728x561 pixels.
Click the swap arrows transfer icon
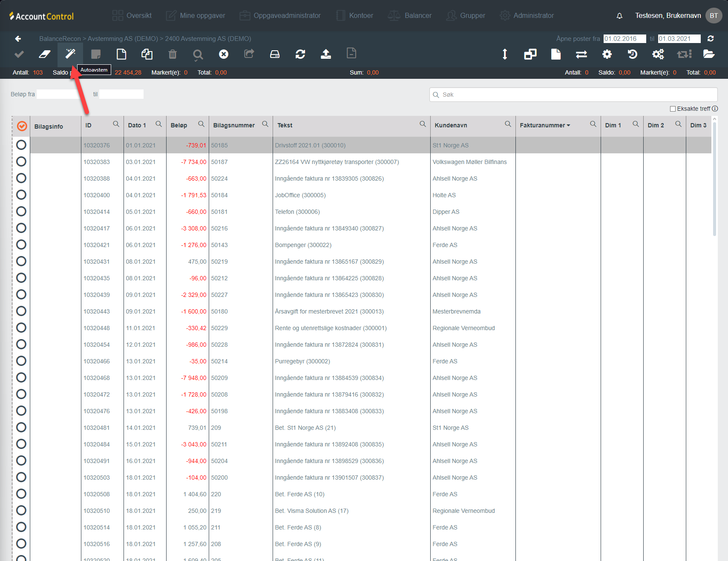coord(581,54)
